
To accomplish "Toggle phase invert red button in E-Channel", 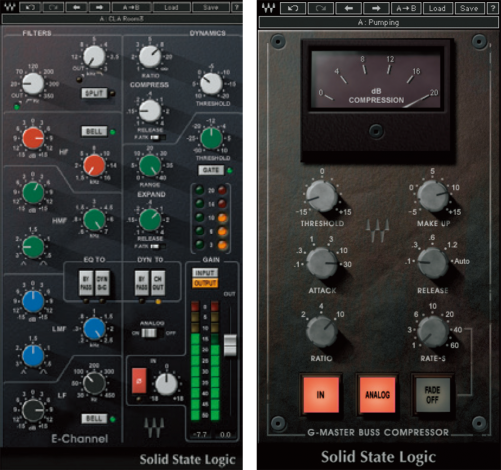I will click(139, 381).
